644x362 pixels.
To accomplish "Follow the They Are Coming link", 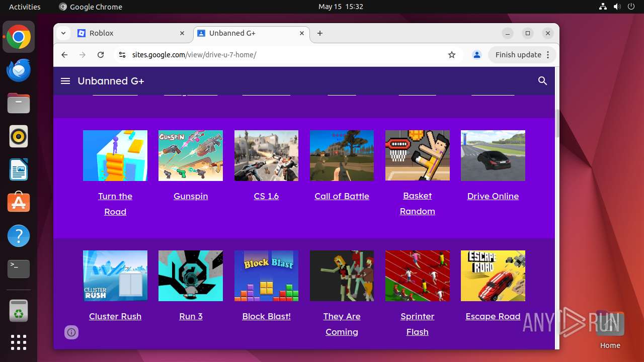I will point(342,324).
